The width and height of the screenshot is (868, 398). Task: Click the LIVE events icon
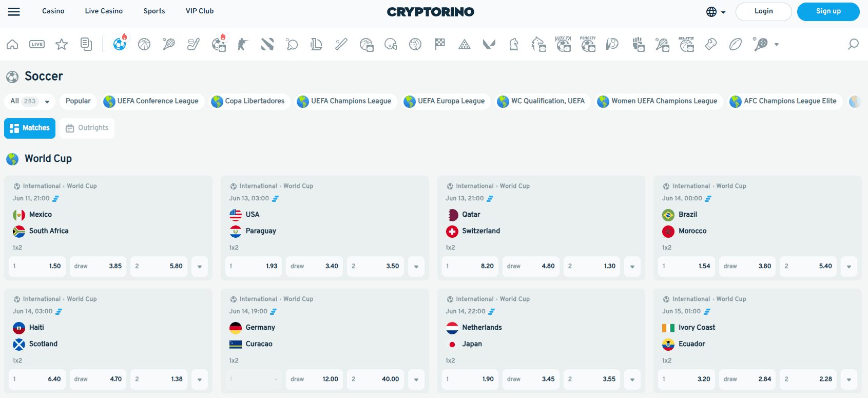point(36,44)
